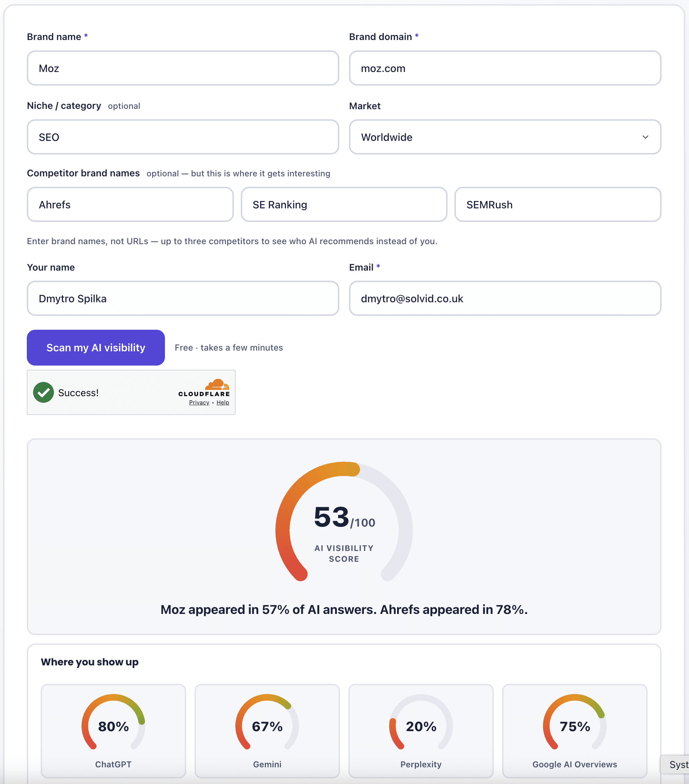Open the Market dropdown set to Worldwide
Screen dimensions: 689x784
click(505, 137)
